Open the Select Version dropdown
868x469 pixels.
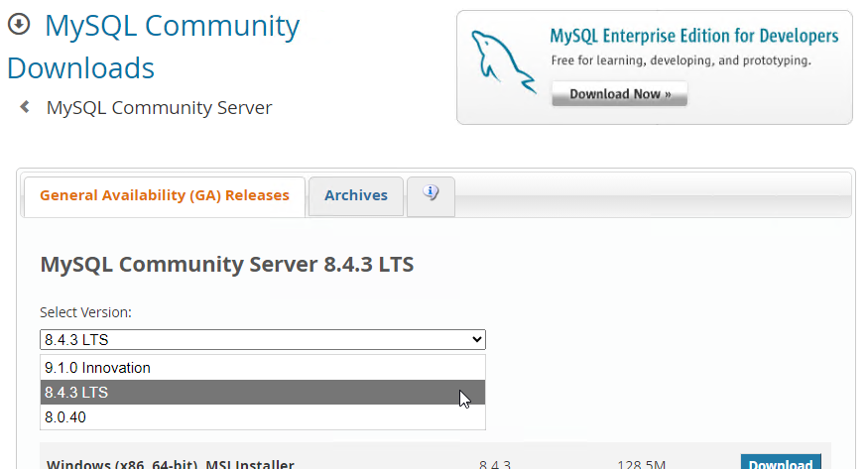[263, 339]
